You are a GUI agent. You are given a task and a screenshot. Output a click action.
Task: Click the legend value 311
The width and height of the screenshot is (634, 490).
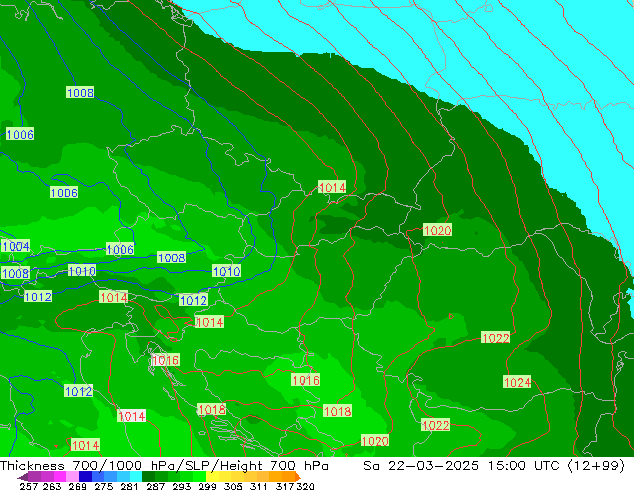pos(258,486)
